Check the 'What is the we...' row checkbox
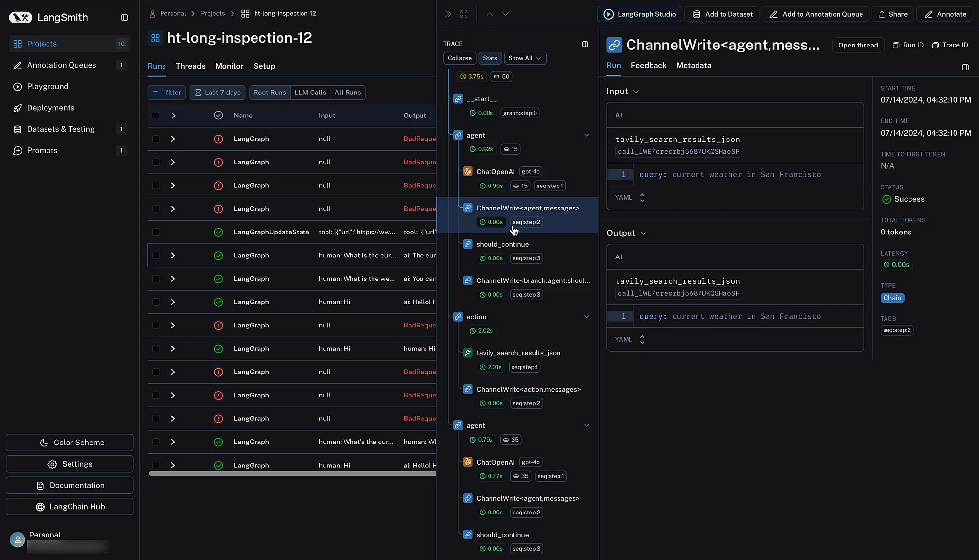This screenshot has width=979, height=560. (156, 279)
